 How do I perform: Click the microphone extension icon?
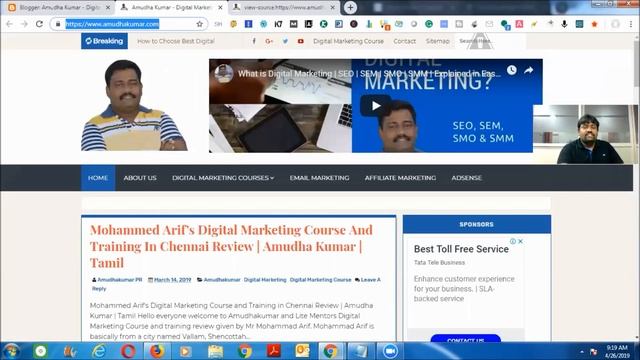564,24
